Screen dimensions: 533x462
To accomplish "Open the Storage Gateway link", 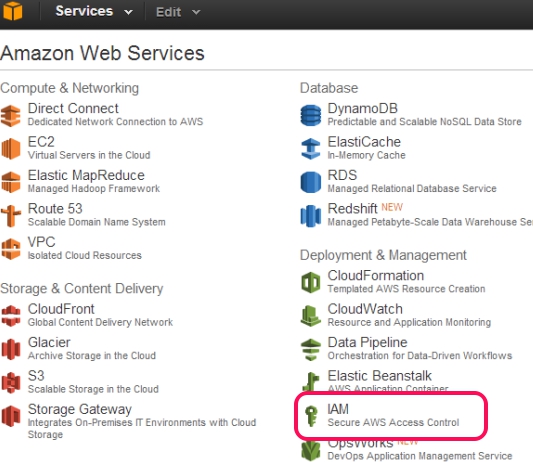I will click(80, 409).
